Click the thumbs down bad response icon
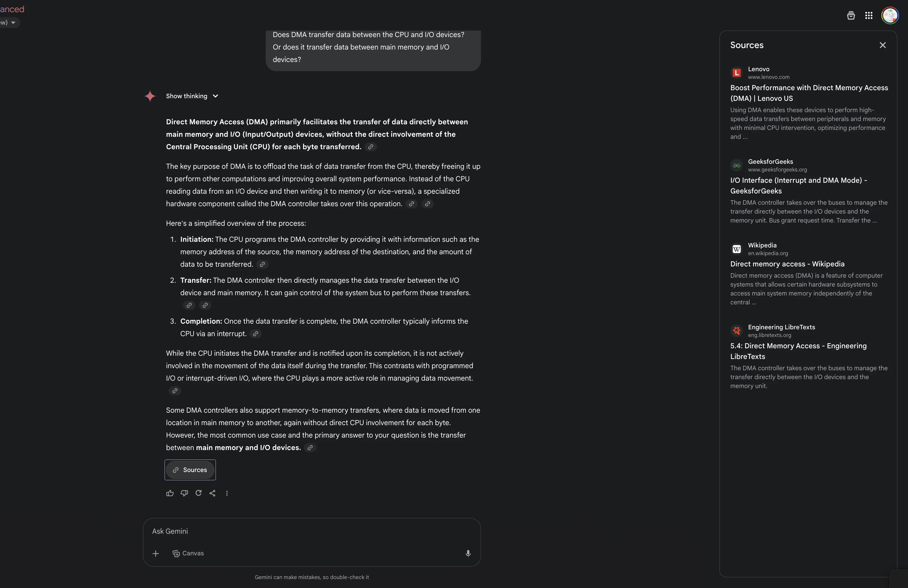The image size is (908, 588). click(x=184, y=493)
